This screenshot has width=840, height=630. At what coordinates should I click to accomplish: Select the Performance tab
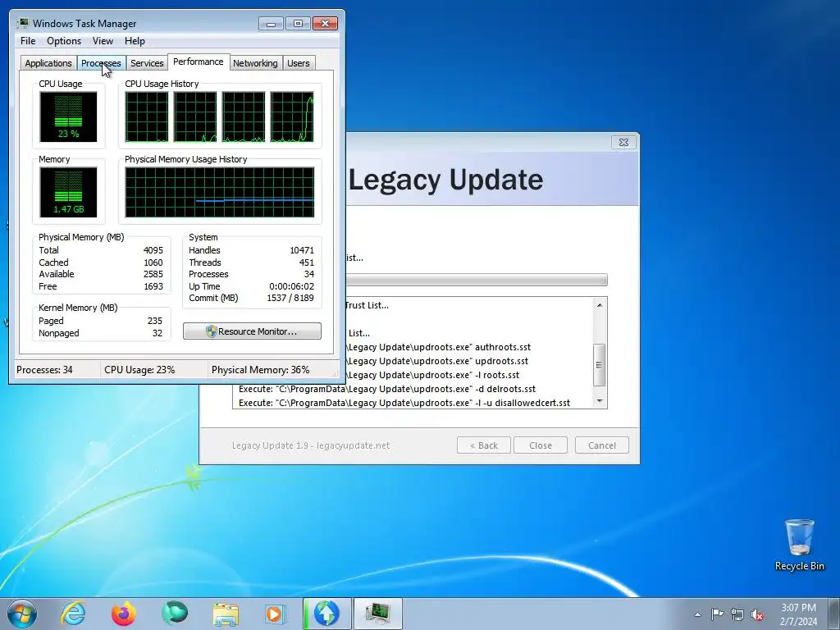(199, 62)
